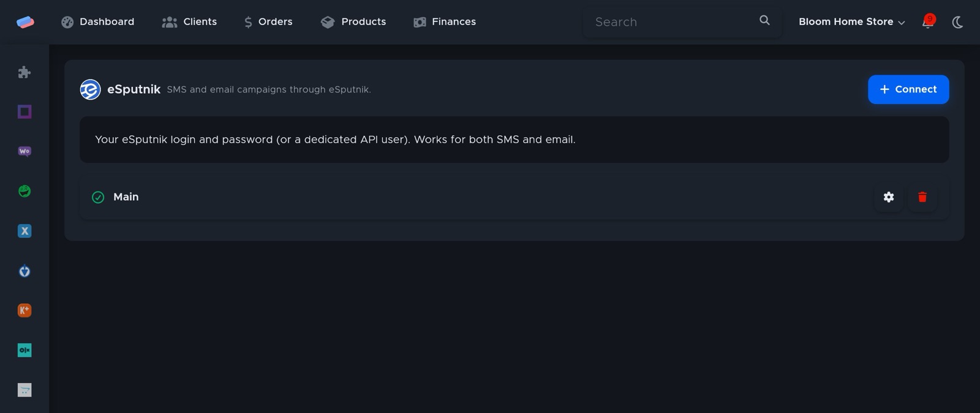
Task: Select the Main connection row
Action: pos(514,197)
